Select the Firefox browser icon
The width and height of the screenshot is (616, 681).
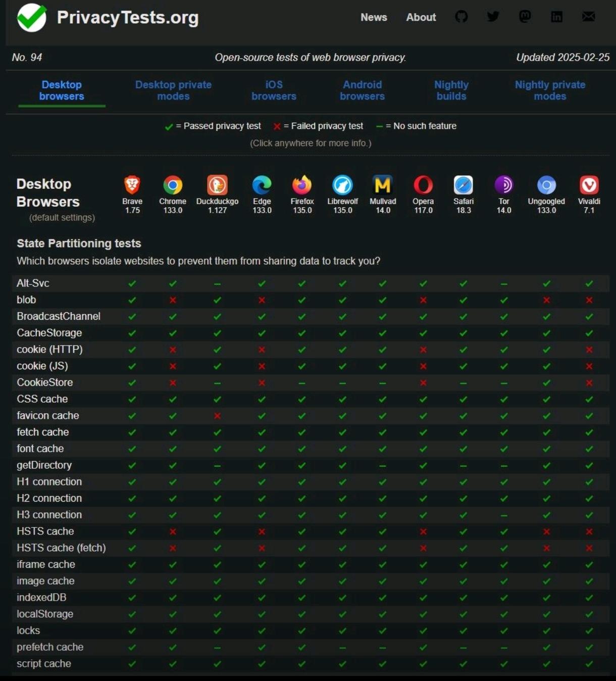302,185
